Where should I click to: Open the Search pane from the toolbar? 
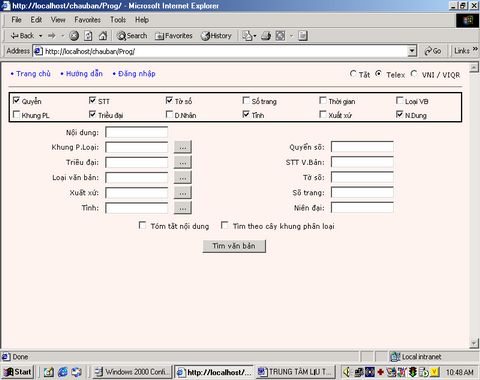[x=132, y=36]
